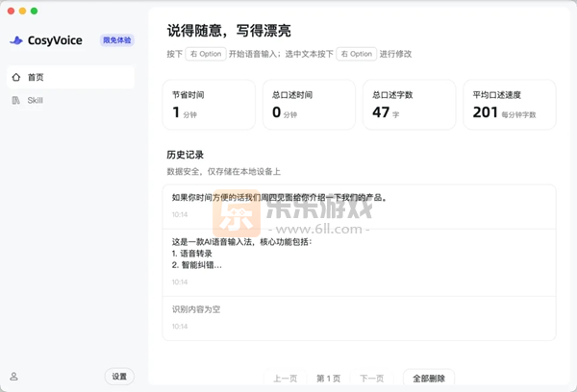Open history entry 这是一款AI语音输入法
The width and height of the screenshot is (577, 392).
(x=359, y=263)
